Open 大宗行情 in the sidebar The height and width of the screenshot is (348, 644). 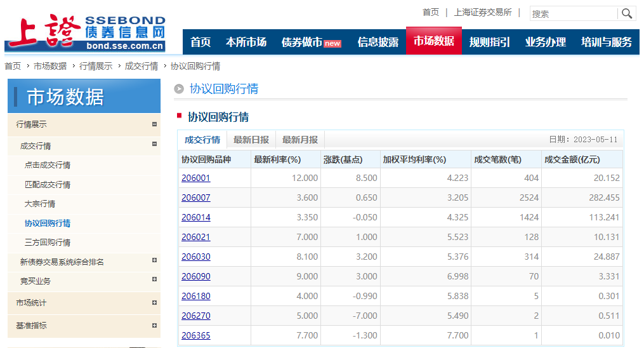[x=40, y=204]
